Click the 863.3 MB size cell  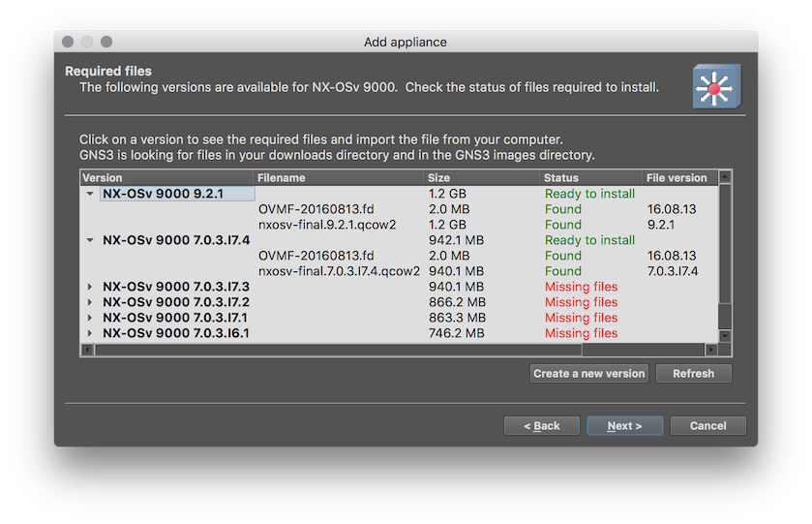pyautogui.click(x=457, y=318)
